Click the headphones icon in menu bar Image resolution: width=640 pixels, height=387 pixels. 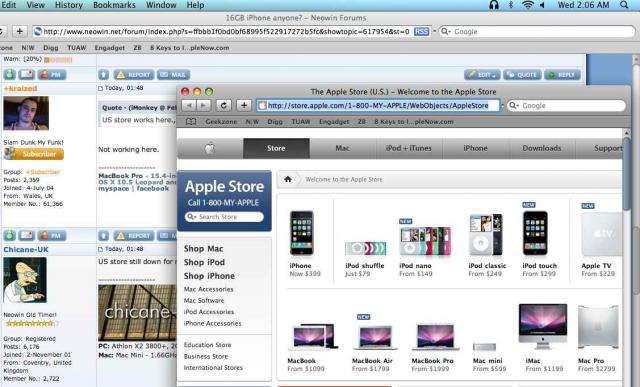point(494,5)
